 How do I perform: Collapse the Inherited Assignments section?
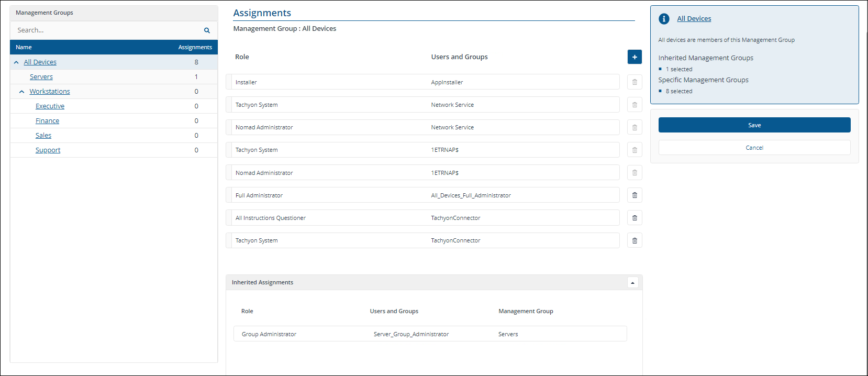click(632, 283)
